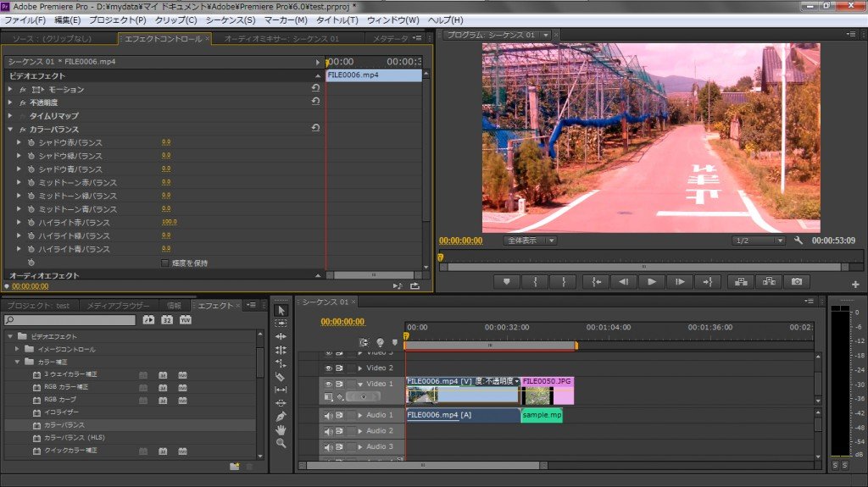Viewport: 868px width, 487px height.
Task: Open Program monitor settings wrench
Action: coord(798,241)
